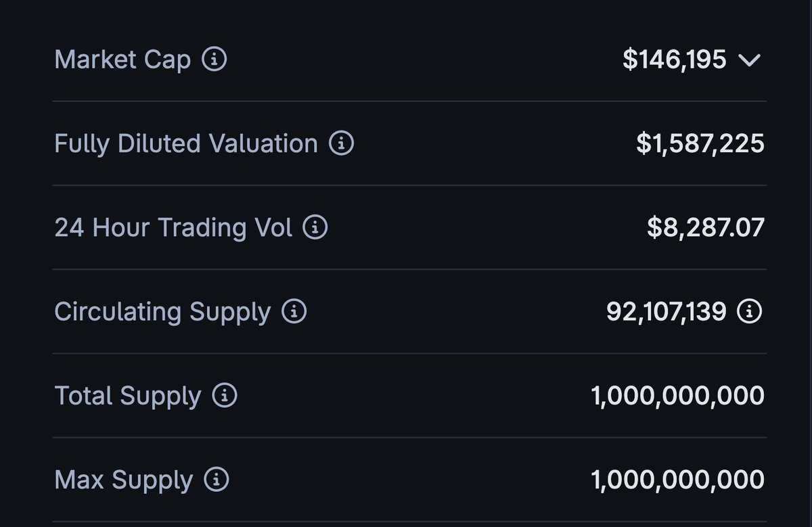Screen dimensions: 812x527
Task: Select the Max Supply label text
Action: 124,481
